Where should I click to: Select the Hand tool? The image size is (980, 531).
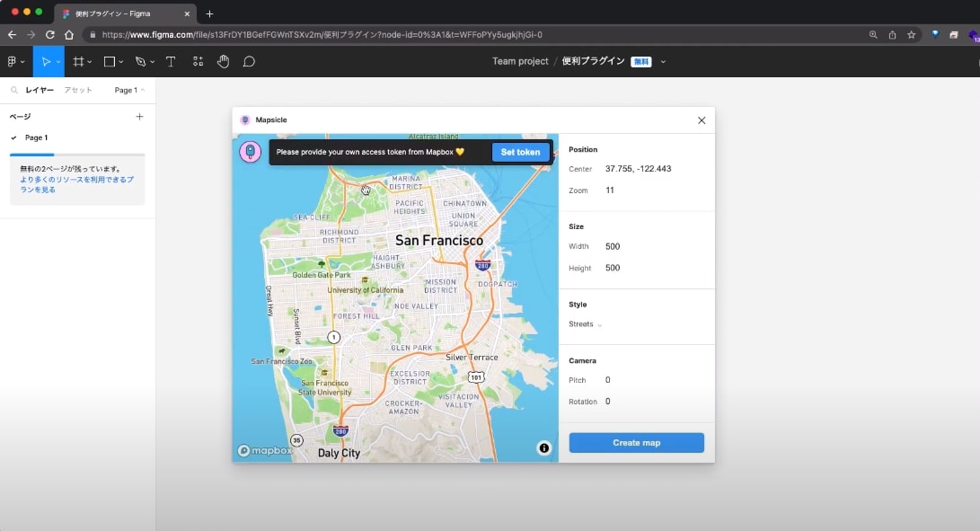223,61
